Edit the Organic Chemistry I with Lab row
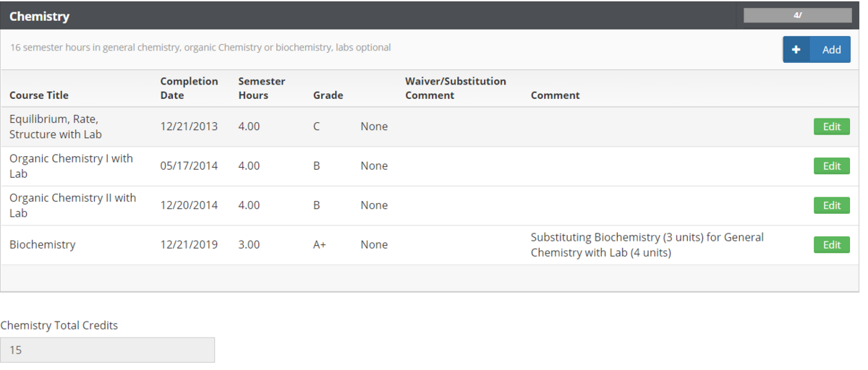The width and height of the screenshot is (868, 370). 831,166
